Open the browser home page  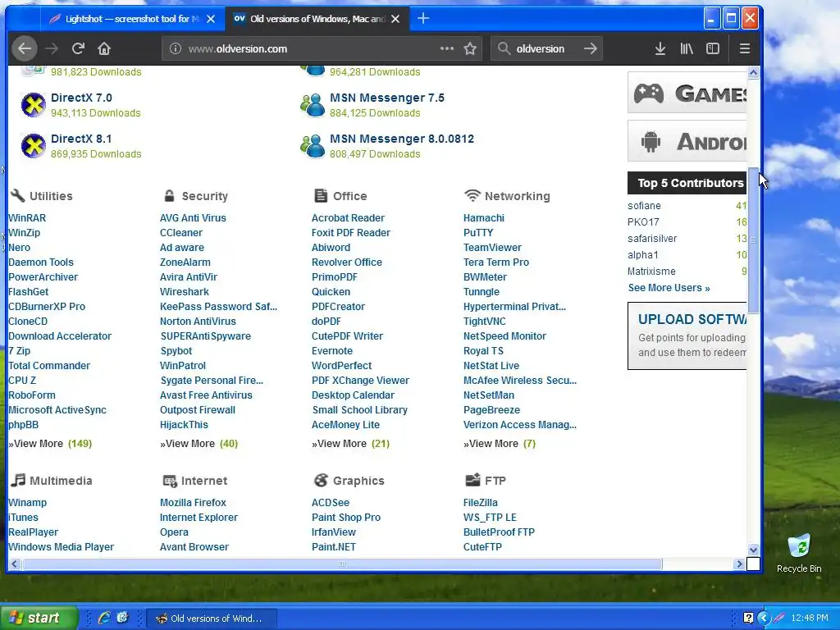pos(104,48)
